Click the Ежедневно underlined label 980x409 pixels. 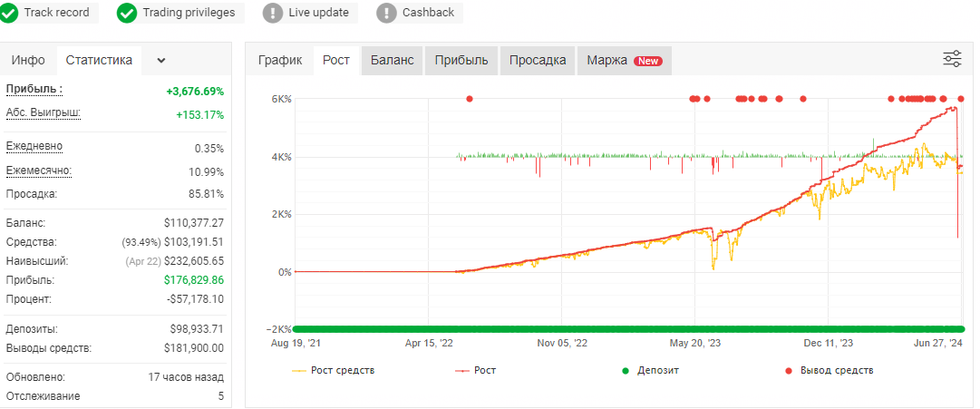click(34, 146)
